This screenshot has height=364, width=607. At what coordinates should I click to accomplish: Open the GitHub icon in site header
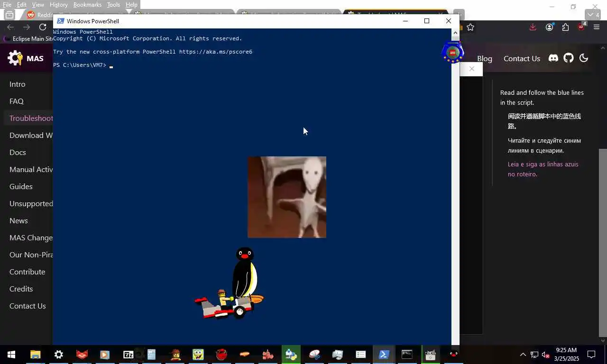tap(569, 58)
